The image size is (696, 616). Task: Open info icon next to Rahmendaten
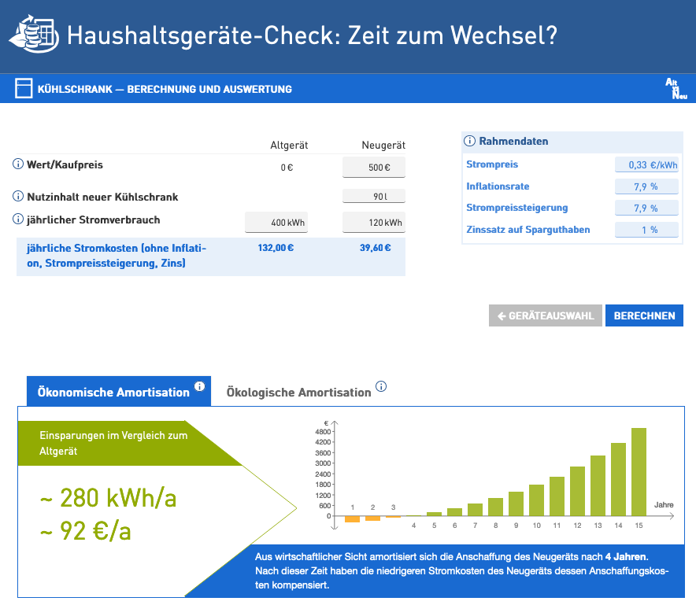coord(469,141)
